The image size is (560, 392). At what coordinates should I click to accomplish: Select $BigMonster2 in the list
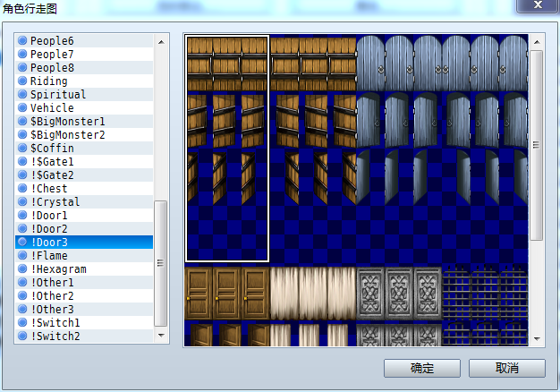(84, 135)
